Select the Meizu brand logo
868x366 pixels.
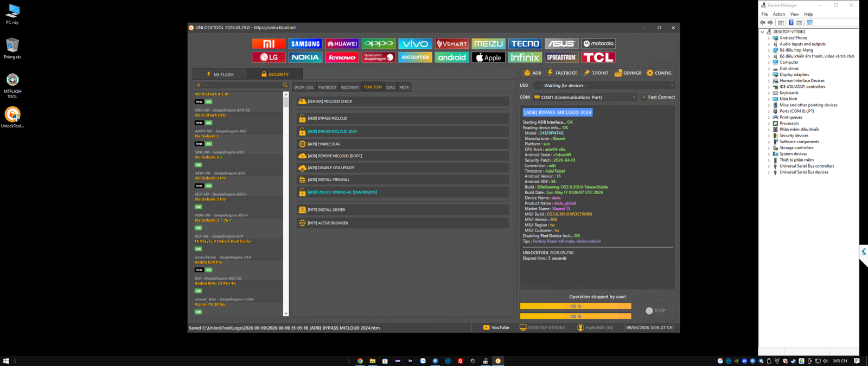click(x=488, y=43)
